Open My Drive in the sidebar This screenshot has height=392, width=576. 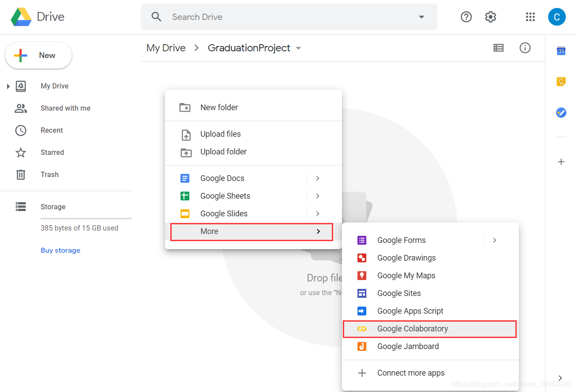tap(54, 86)
